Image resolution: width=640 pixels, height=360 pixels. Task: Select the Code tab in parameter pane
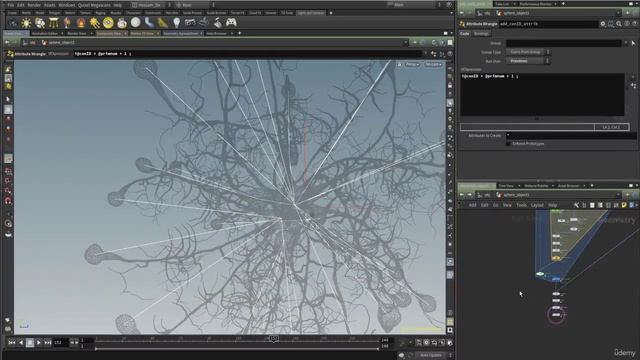point(464,33)
